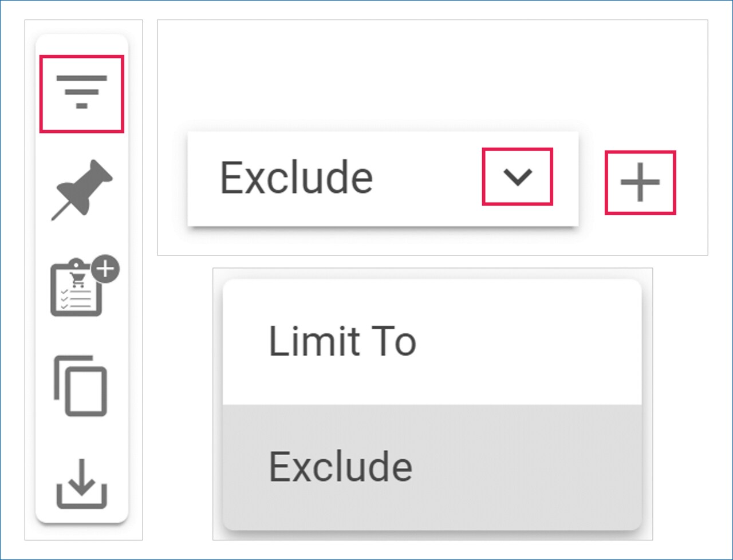Screen dimensions: 733x560
Task: Click the plus badge on the clipboard icon
Action: click(106, 269)
